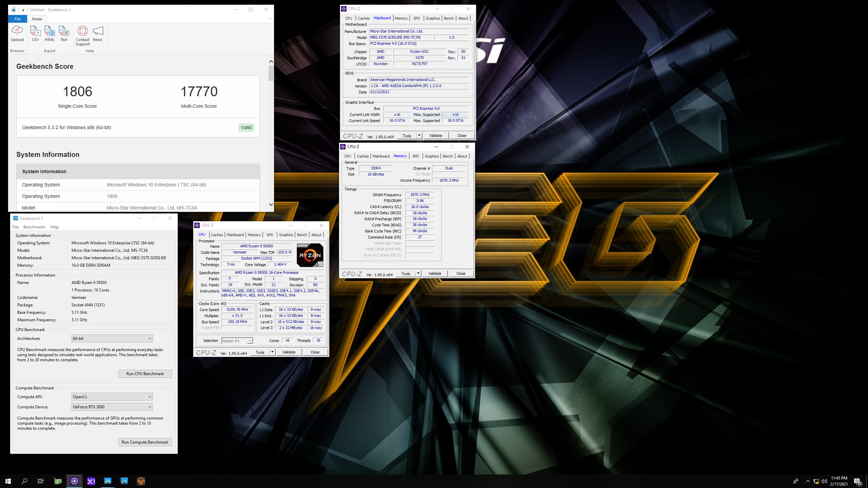The height and width of the screenshot is (488, 868).
Task: Open the Tools dropdown arrow in the CPU-Z Mainboard window
Action: (x=419, y=136)
